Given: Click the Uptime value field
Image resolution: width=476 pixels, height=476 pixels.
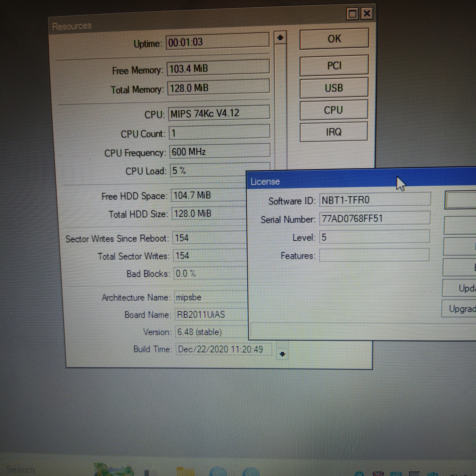Looking at the screenshot, I should point(217,41).
